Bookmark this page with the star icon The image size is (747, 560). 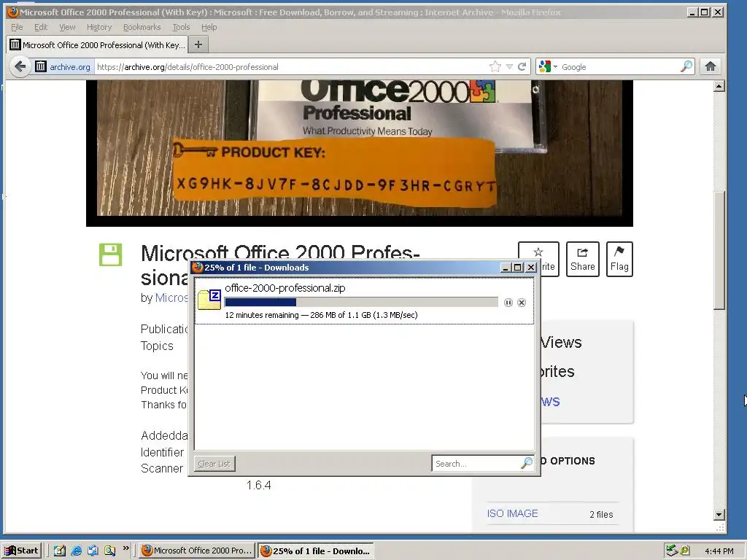point(495,66)
